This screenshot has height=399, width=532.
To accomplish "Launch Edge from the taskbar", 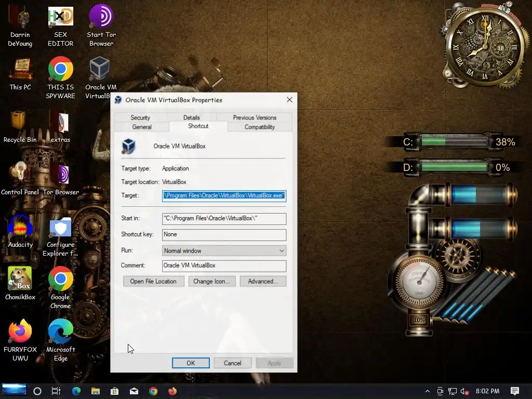I will (x=76, y=391).
